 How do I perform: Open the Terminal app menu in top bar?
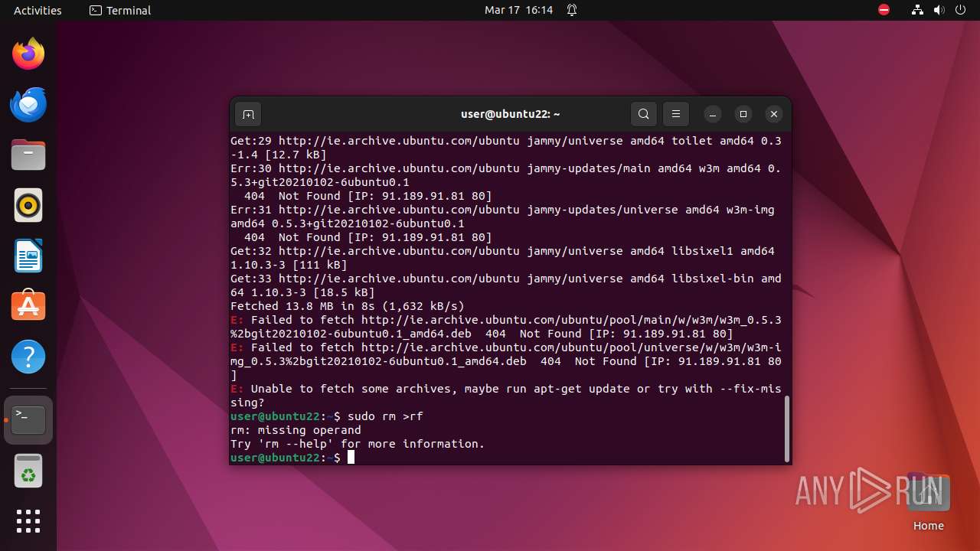pyautogui.click(x=120, y=10)
